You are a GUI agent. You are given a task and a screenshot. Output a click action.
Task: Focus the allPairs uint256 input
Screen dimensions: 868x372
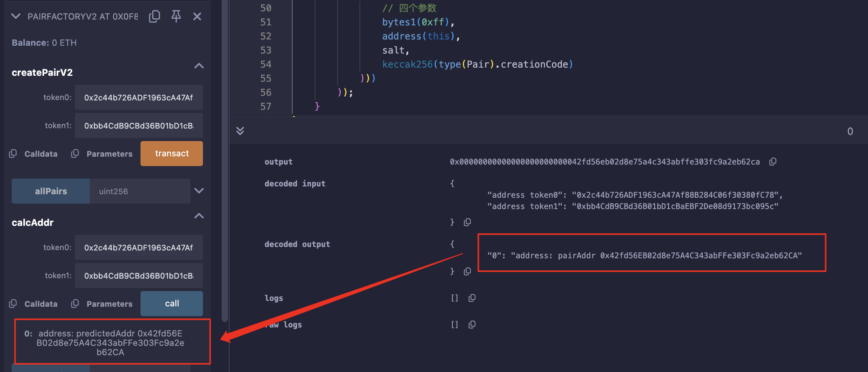coord(140,191)
